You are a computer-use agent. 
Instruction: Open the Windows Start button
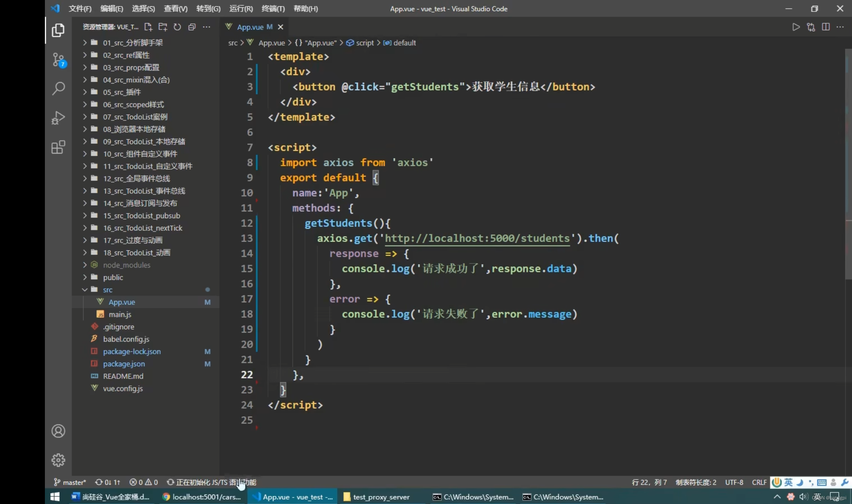[55, 497]
